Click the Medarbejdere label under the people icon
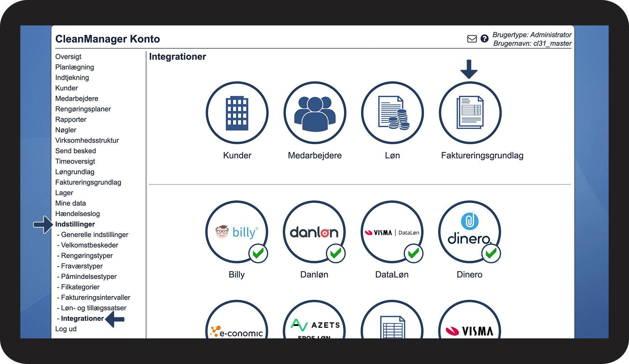Image resolution: width=629 pixels, height=364 pixels. click(315, 155)
